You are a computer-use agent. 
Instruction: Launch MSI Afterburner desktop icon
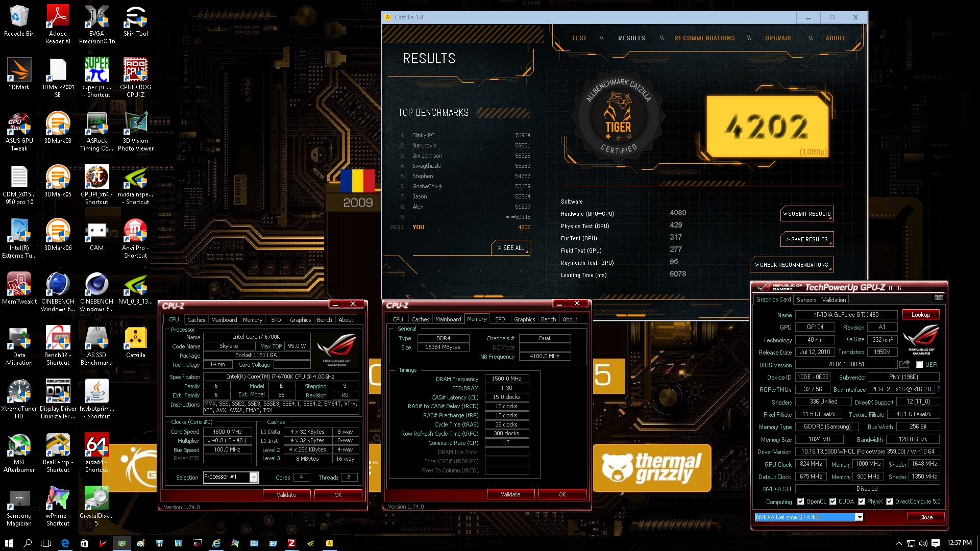(19, 453)
